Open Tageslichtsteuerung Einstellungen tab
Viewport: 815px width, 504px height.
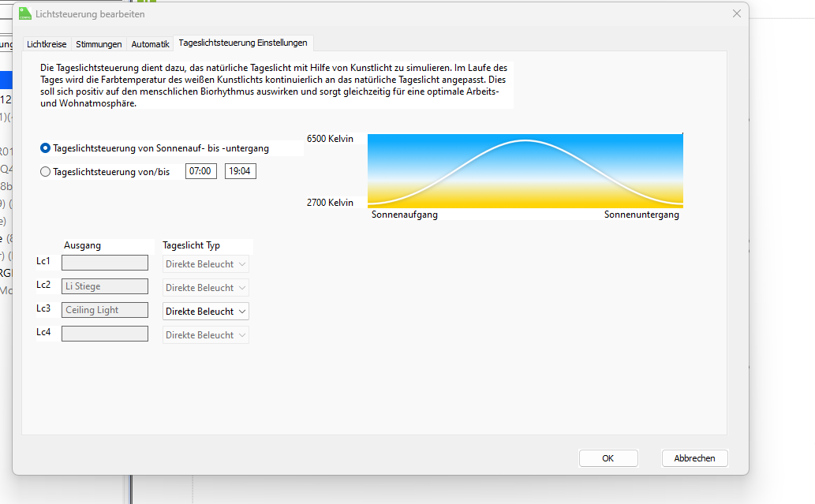[243, 43]
